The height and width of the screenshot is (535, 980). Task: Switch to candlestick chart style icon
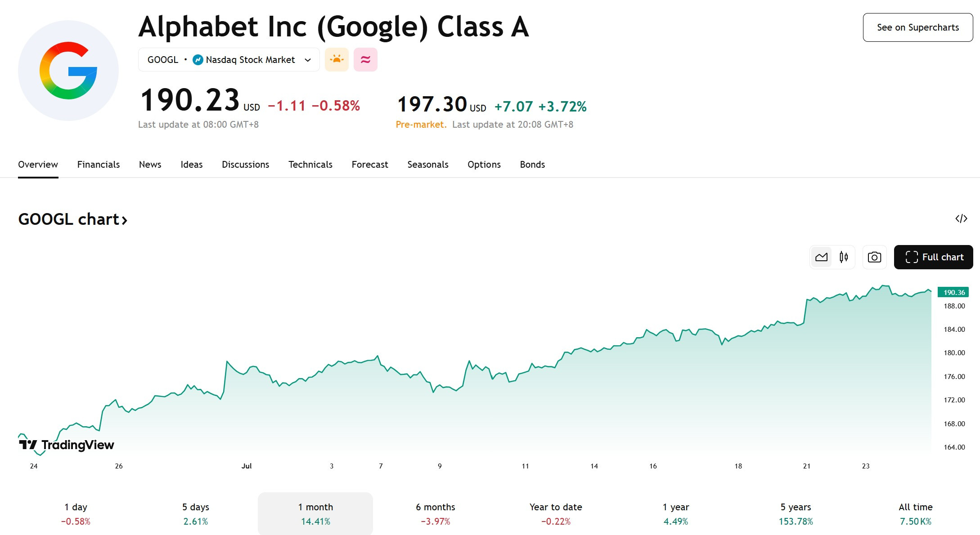(x=844, y=257)
